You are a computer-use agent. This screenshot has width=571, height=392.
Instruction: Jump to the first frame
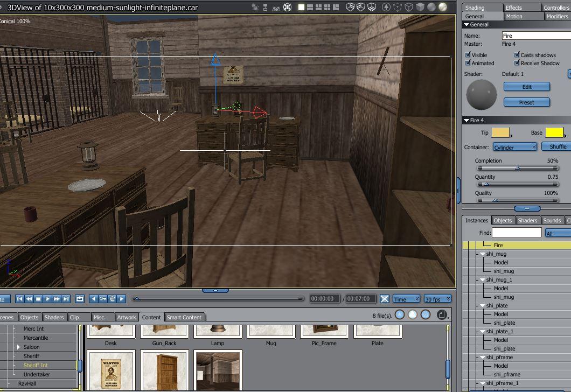pyautogui.click(x=20, y=299)
